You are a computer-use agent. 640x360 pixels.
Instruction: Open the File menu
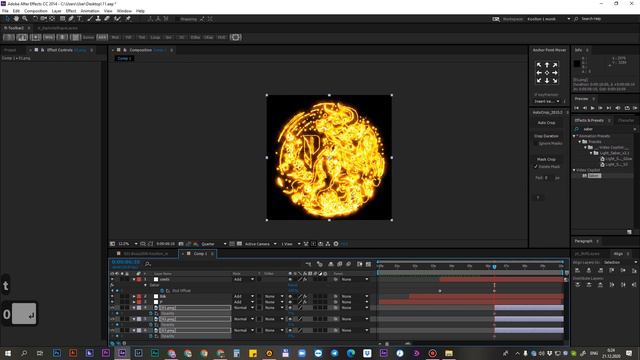(x=5, y=11)
